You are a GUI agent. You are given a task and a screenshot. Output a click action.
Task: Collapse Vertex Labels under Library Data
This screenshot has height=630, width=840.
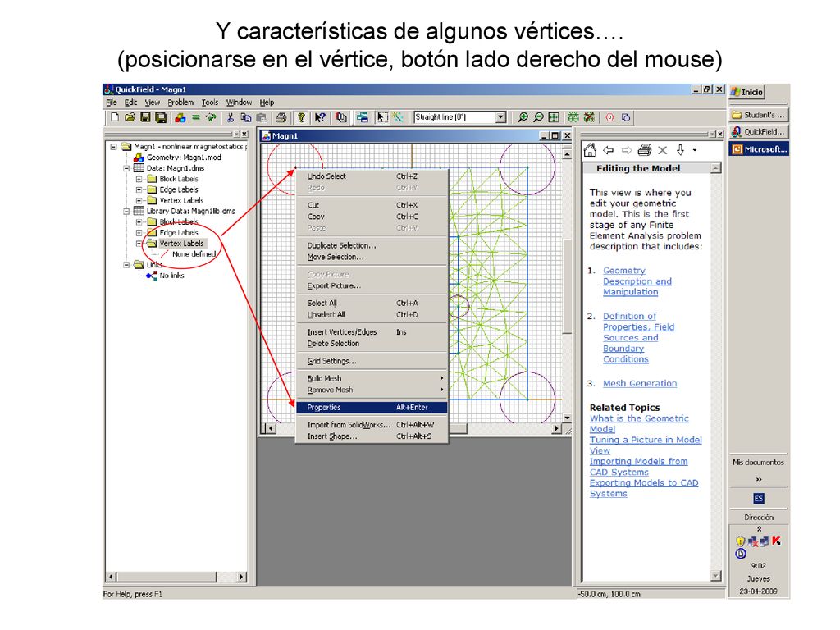click(x=139, y=243)
